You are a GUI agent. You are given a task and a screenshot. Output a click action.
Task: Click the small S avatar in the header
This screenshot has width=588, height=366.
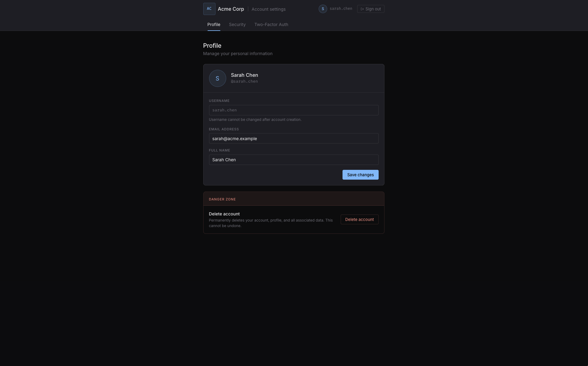point(323,9)
